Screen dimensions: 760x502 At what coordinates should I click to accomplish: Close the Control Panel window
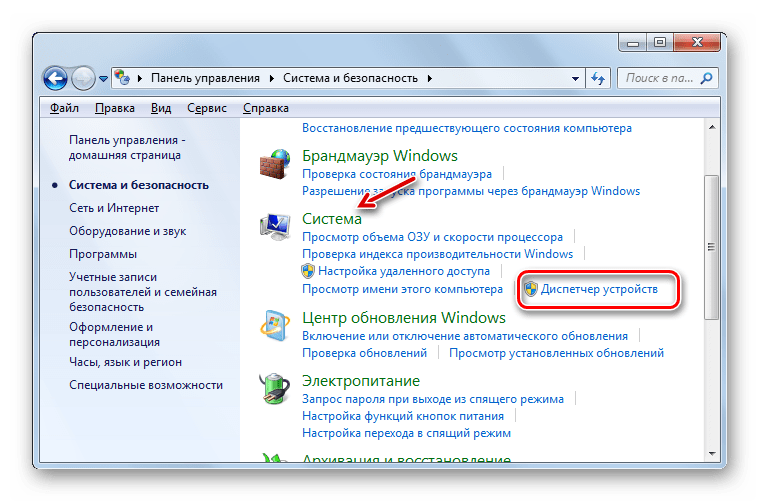pyautogui.click(x=697, y=43)
